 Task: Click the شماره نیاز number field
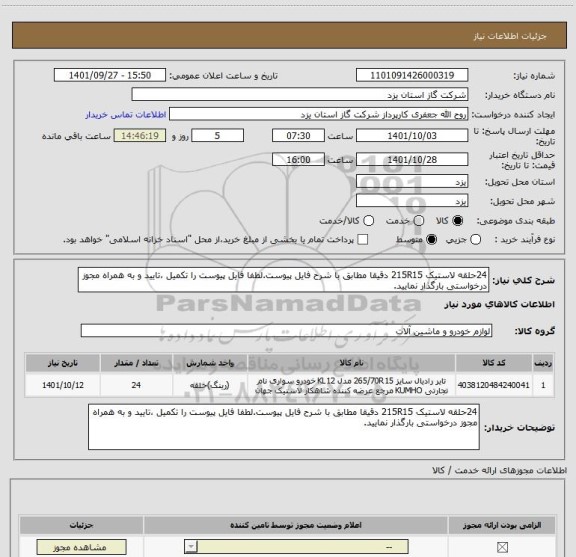coord(412,75)
